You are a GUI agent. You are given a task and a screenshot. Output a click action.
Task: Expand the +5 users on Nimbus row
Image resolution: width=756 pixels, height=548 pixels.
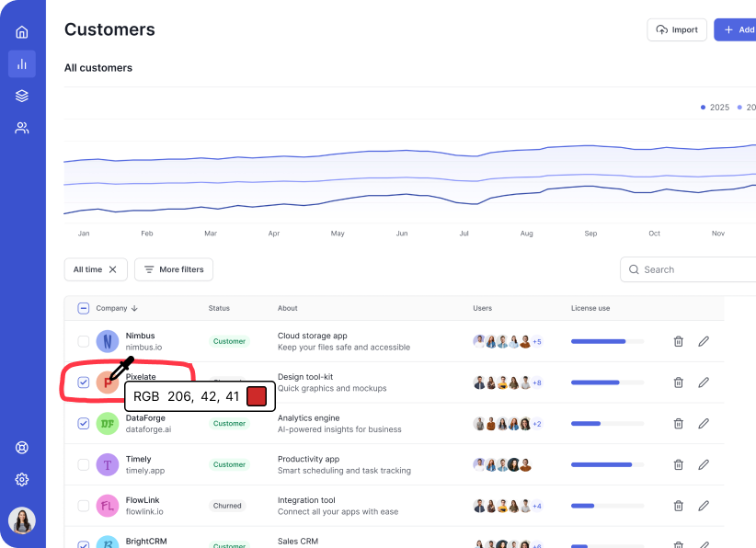537,341
